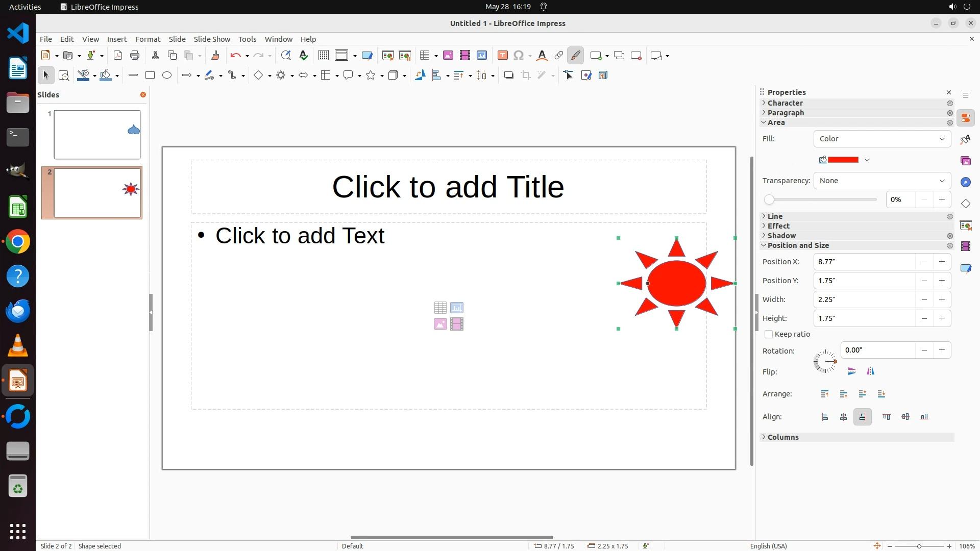980x551 pixels.
Task: Open the Slide Show menu
Action: coord(212,39)
